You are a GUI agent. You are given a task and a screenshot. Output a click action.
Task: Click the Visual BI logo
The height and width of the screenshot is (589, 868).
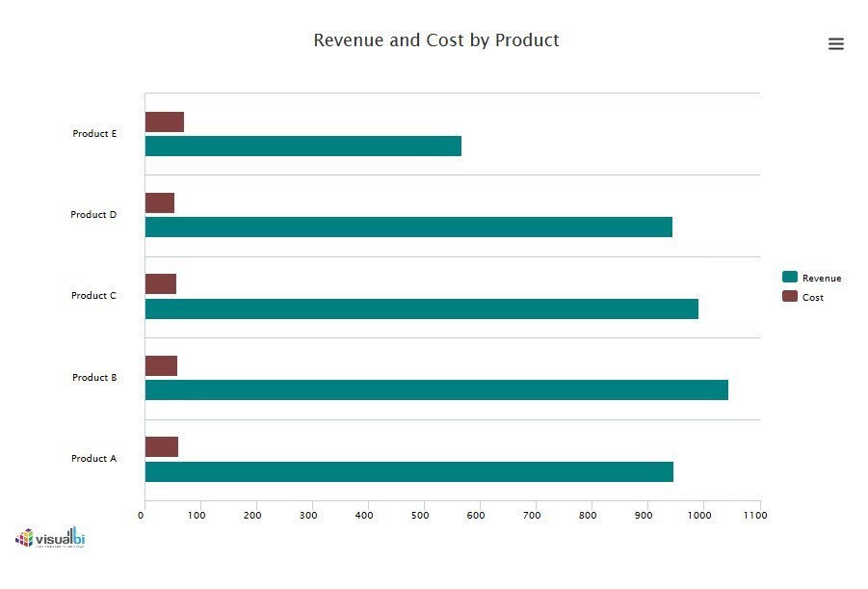[x=50, y=538]
